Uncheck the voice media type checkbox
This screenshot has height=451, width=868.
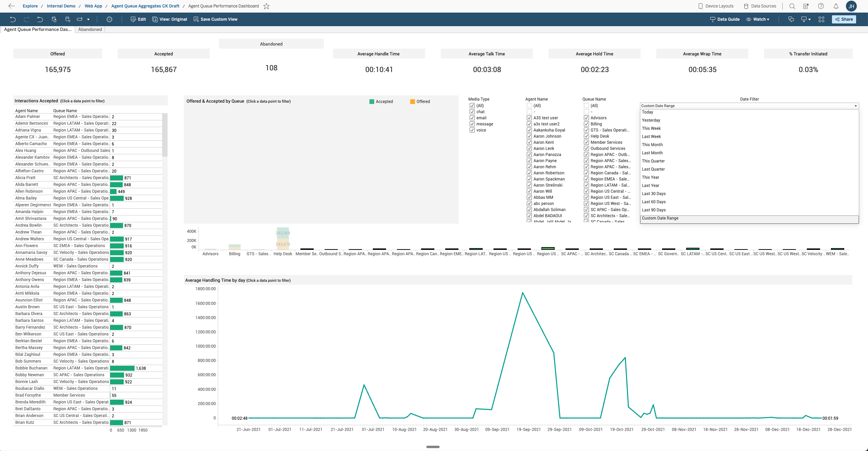click(x=472, y=130)
